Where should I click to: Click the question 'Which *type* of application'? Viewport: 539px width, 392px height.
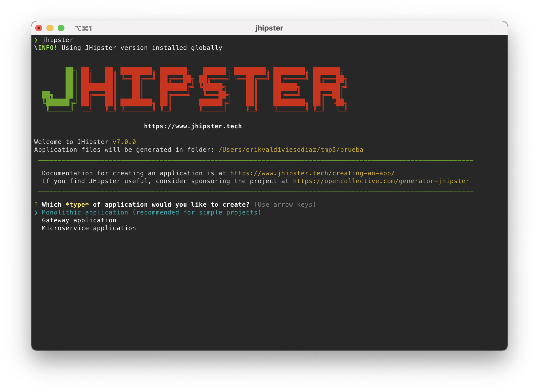coord(146,205)
